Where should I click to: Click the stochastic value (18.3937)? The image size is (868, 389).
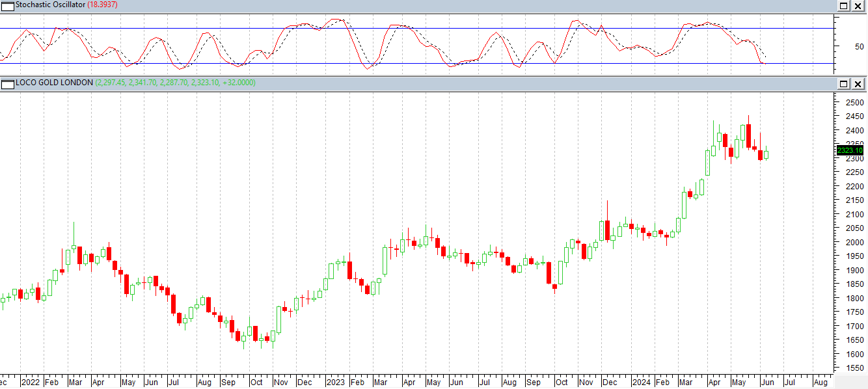(x=102, y=5)
